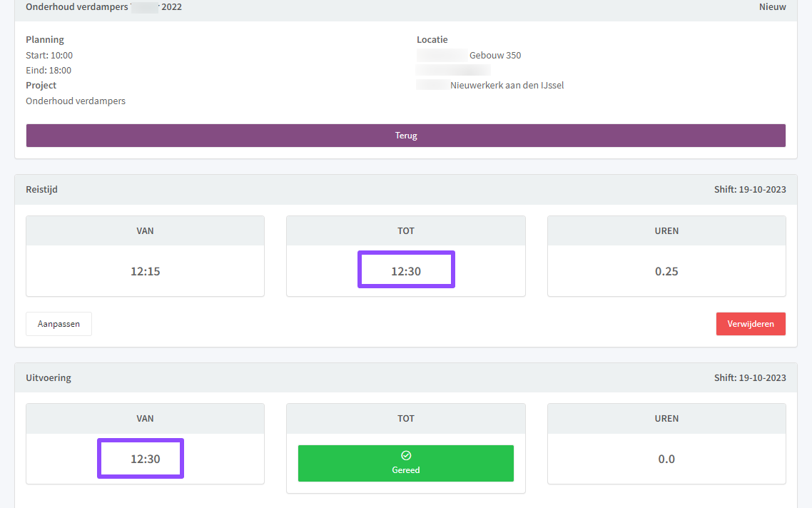The width and height of the screenshot is (812, 508).
Task: Click the Onderhoud verdampers 2022 title
Action: tap(103, 7)
